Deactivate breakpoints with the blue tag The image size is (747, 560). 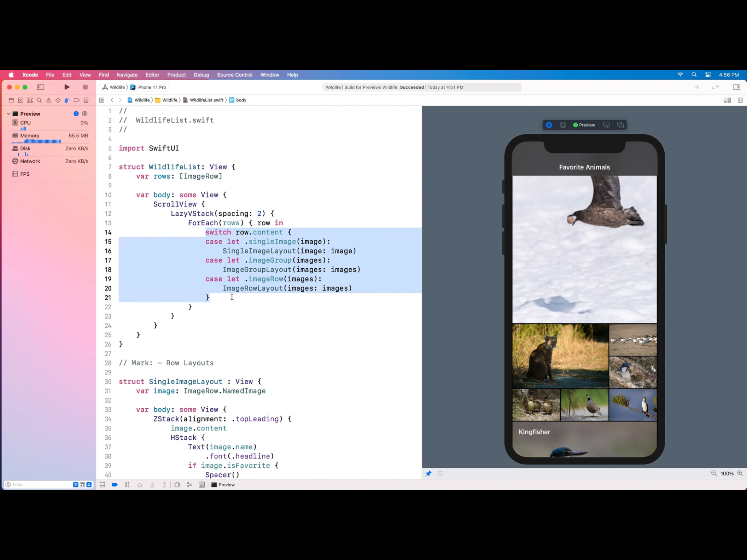115,485
